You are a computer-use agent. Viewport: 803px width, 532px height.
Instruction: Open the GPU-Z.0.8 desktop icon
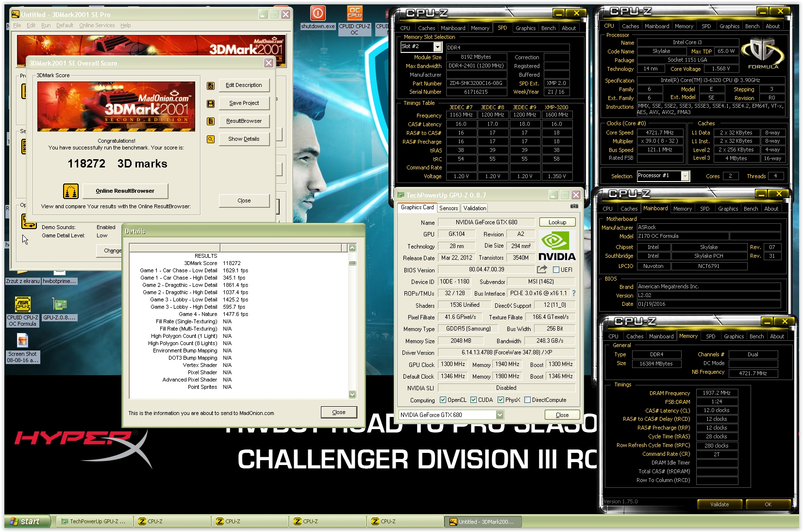pyautogui.click(x=59, y=309)
